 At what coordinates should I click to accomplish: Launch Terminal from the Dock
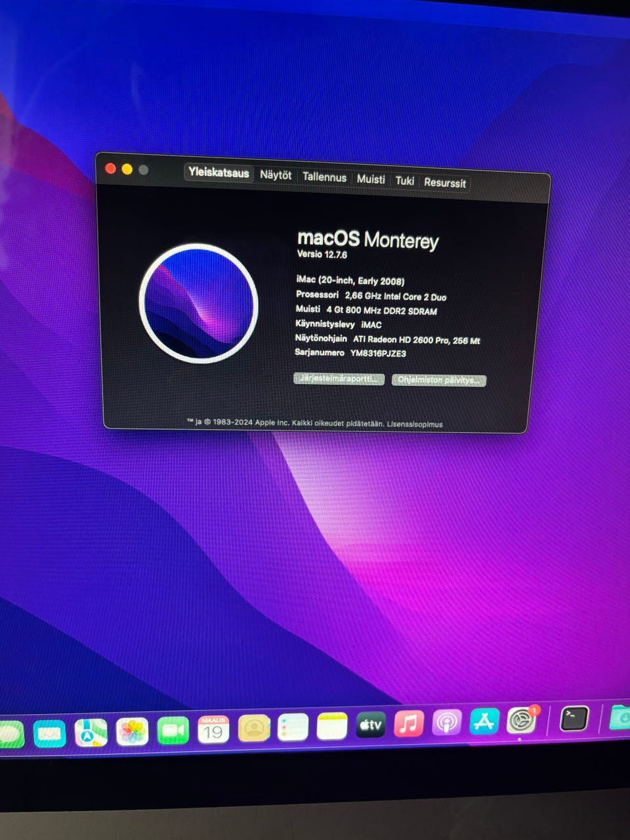click(x=574, y=719)
